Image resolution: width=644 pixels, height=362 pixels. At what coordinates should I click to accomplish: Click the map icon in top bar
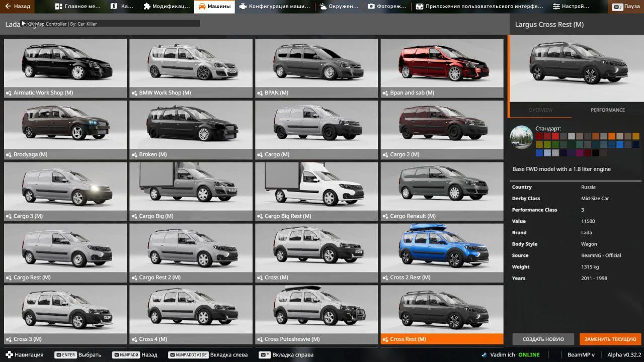114,7
